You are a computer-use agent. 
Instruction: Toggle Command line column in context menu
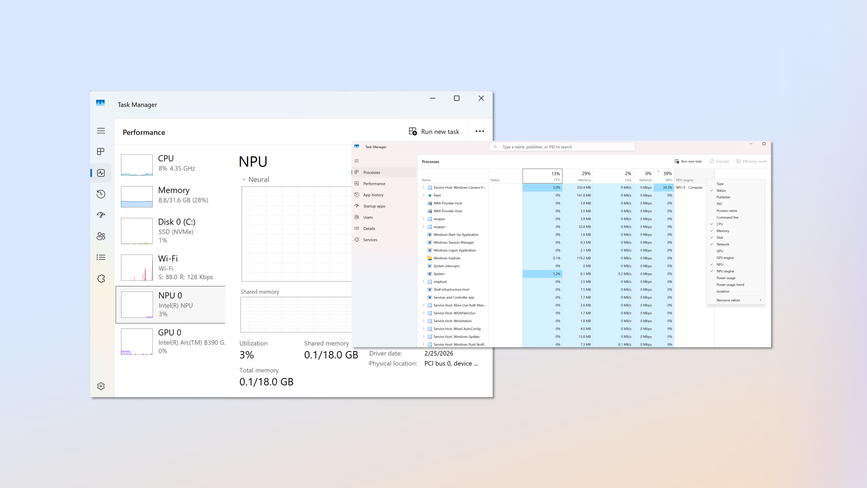pyautogui.click(x=736, y=217)
